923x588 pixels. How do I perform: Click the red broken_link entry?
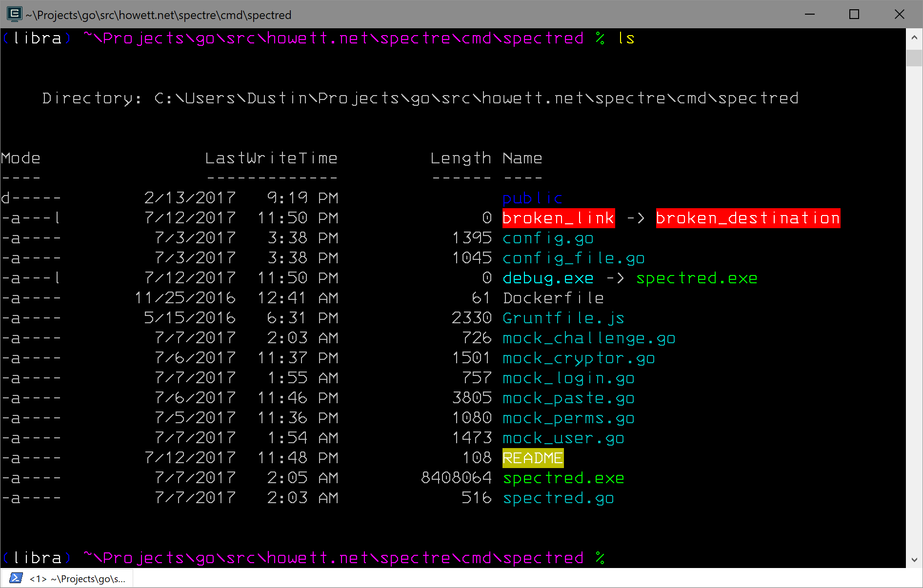[559, 218]
